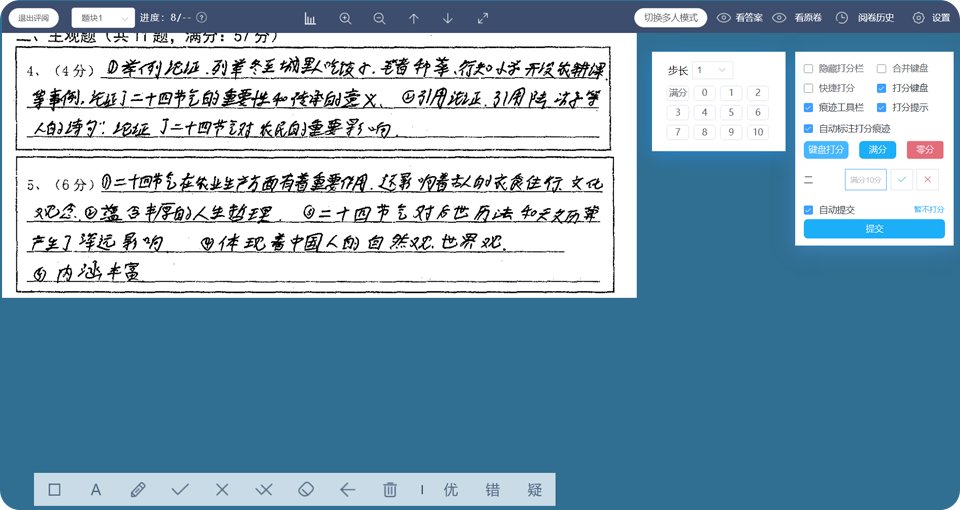Click the blue 提交 submit button

point(874,229)
